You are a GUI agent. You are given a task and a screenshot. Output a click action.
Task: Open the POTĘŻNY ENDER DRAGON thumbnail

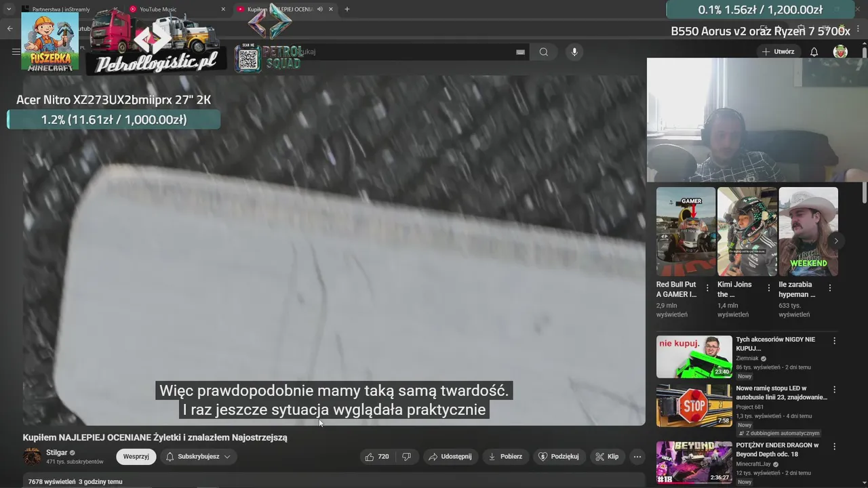pyautogui.click(x=694, y=463)
